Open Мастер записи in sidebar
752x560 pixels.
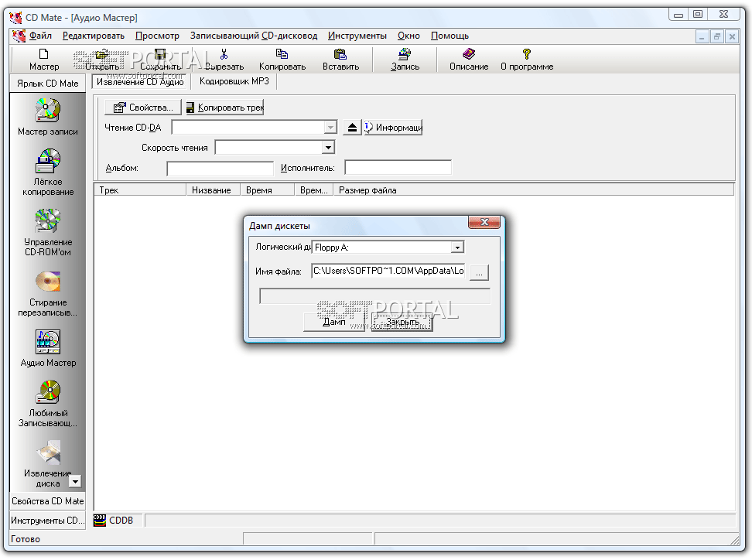tap(47, 117)
